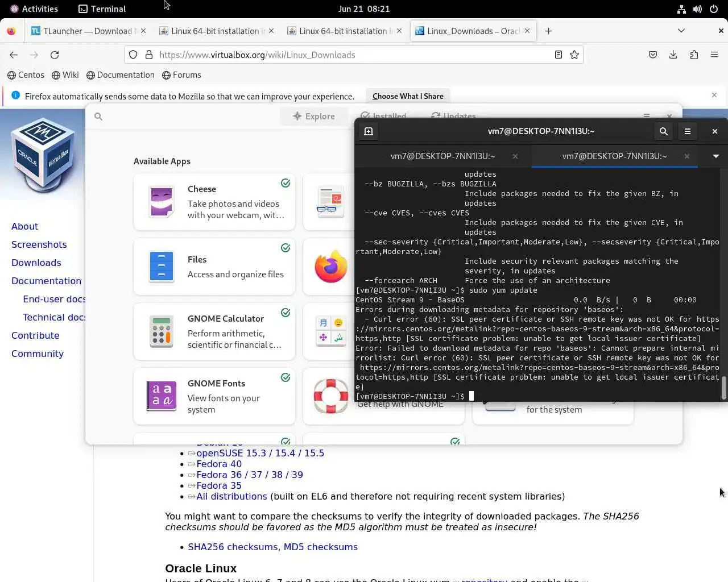Open the All distributions link
Image resolution: width=728 pixels, height=582 pixels.
coord(231,496)
